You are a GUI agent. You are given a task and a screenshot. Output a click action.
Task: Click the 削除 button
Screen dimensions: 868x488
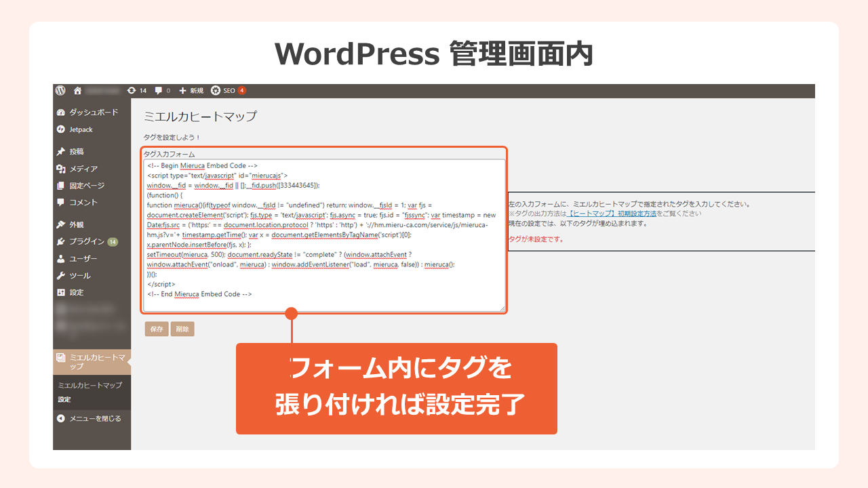(x=182, y=329)
